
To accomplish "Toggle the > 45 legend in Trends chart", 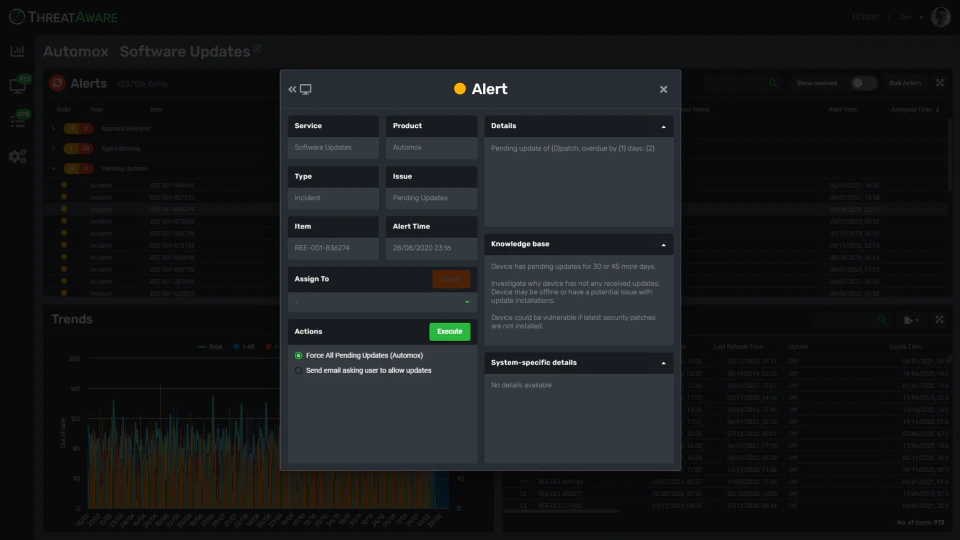I will tap(244, 347).
